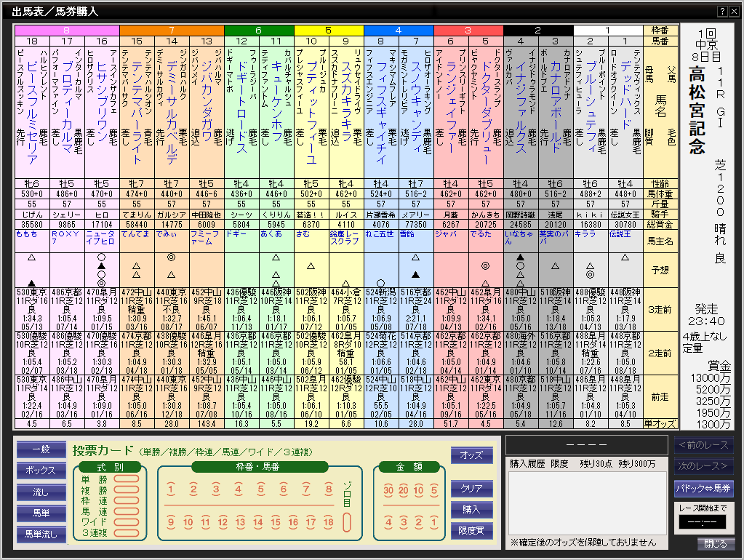Select horse name デッドハード
Image resolution: width=744 pixels, height=560 pixels.
pos(625,95)
